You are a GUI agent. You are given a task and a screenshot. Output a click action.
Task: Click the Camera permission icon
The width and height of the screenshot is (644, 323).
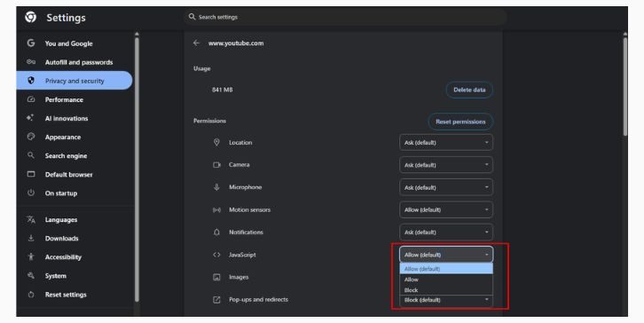pos(216,164)
